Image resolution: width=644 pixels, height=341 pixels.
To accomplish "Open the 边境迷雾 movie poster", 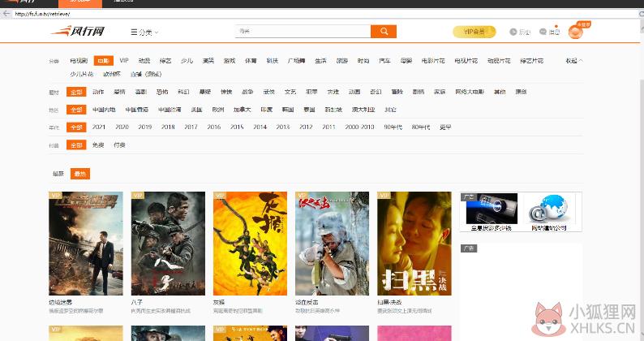I will point(86,244).
